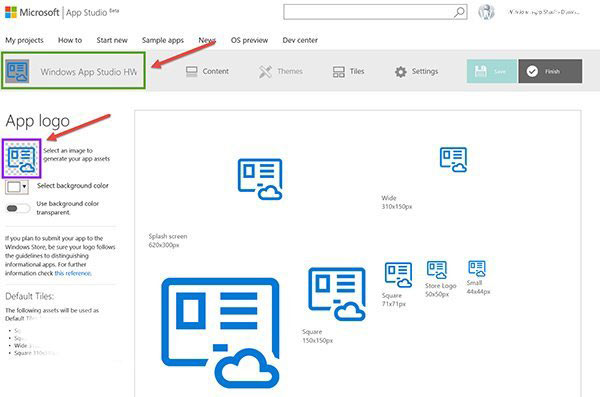Screen dimensions: 600x397
Task: Click the Themes brush icon
Action: 265,72
